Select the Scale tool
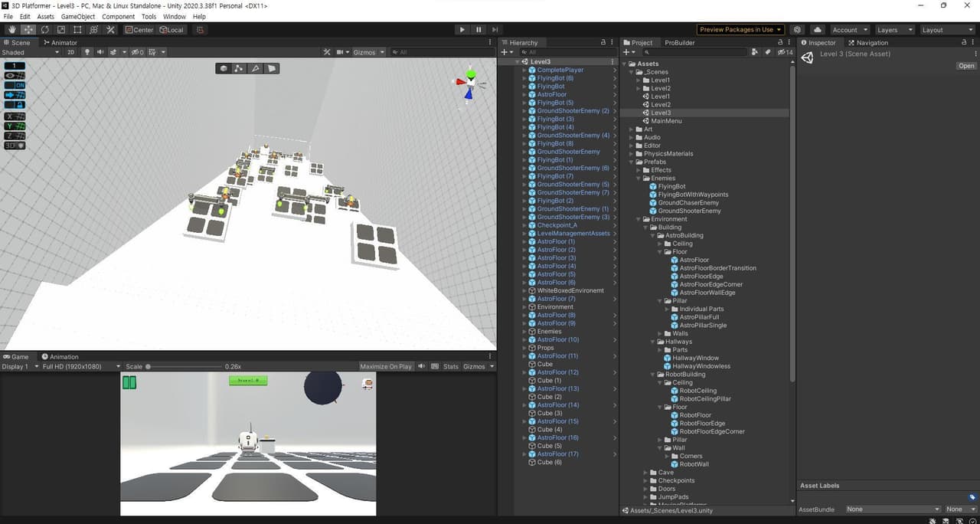This screenshot has width=980, height=524. pyautogui.click(x=61, y=30)
